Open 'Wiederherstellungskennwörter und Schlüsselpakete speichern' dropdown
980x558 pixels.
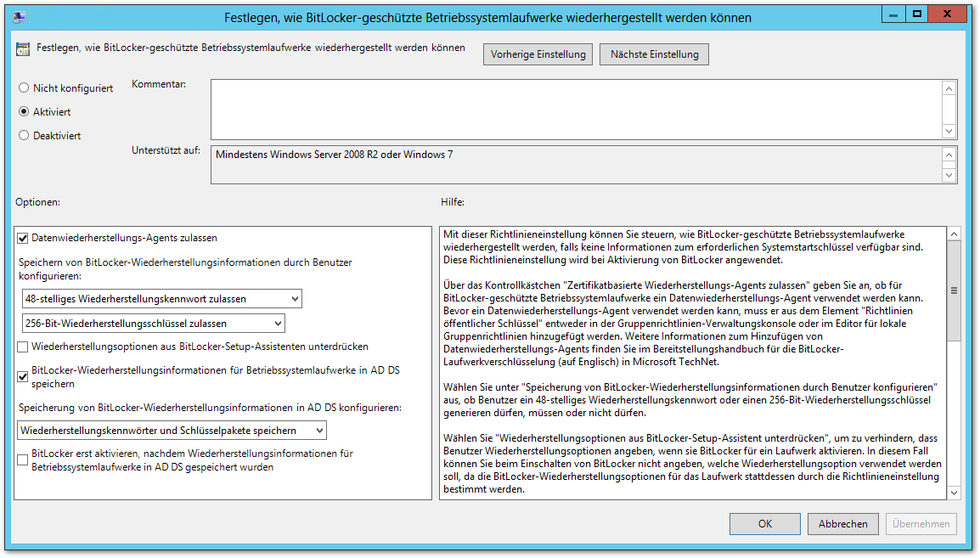pos(318,431)
